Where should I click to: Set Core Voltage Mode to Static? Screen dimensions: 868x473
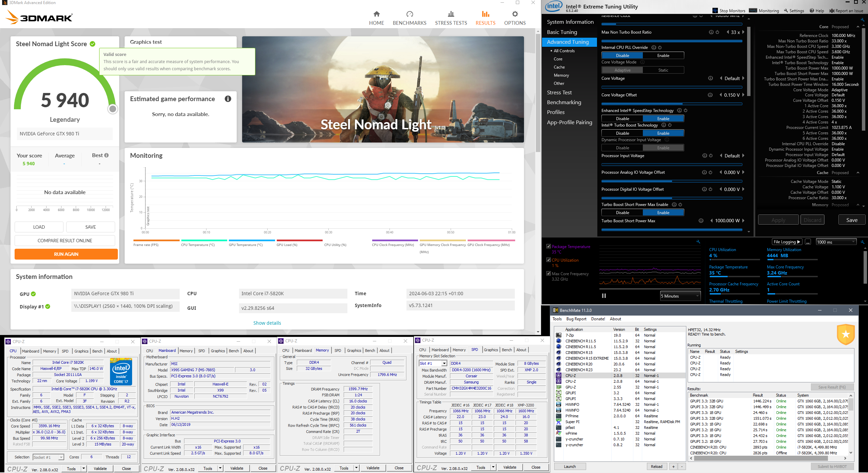tap(663, 70)
